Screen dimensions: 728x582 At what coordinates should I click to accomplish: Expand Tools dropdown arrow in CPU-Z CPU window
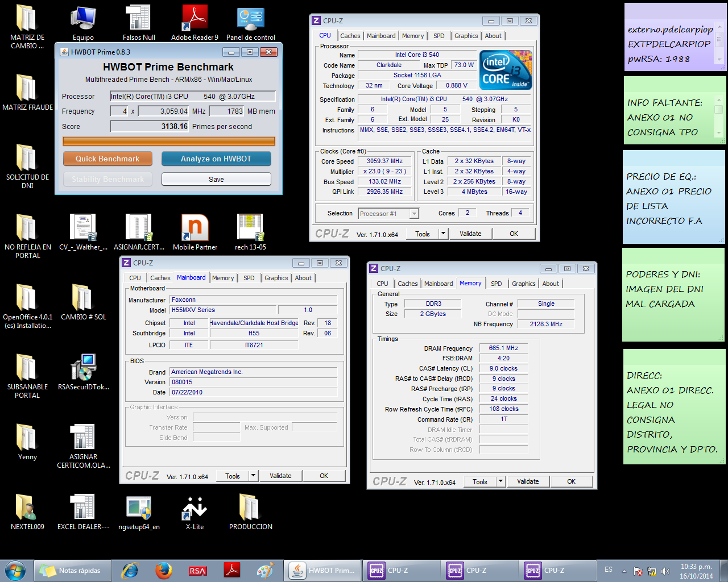[444, 234]
